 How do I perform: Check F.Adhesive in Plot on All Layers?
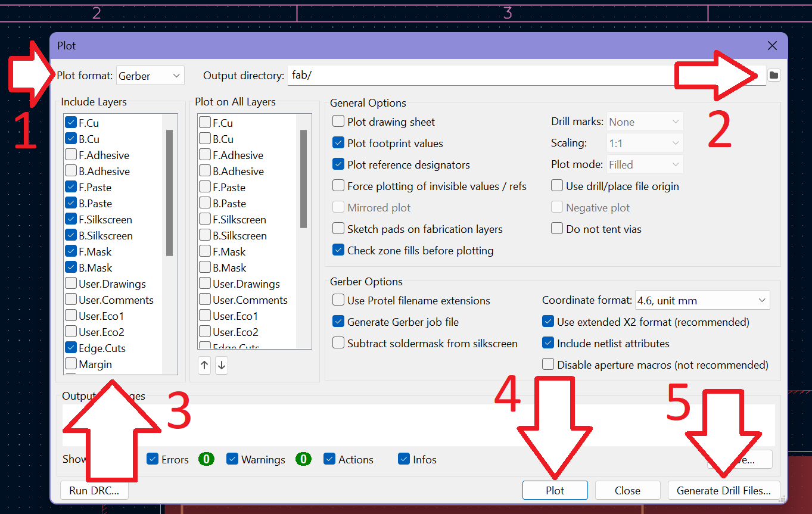click(204, 155)
